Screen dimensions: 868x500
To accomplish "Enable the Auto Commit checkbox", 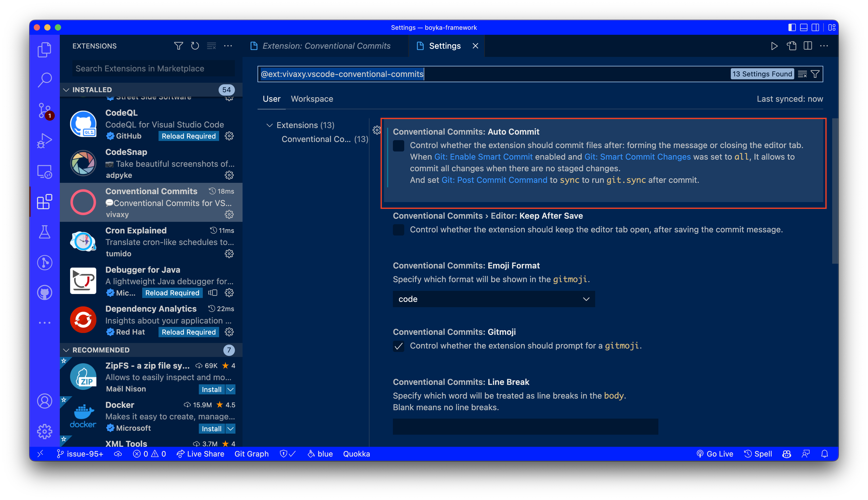I will click(x=398, y=146).
